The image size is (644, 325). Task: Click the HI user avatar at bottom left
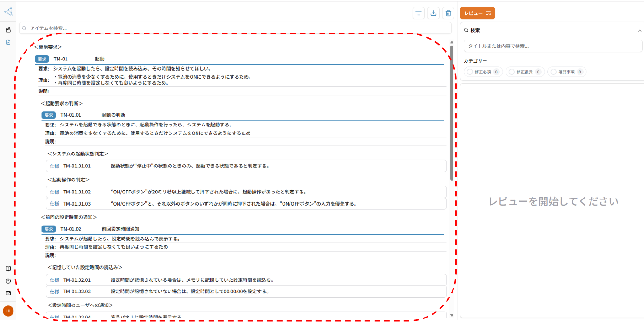tap(8, 311)
